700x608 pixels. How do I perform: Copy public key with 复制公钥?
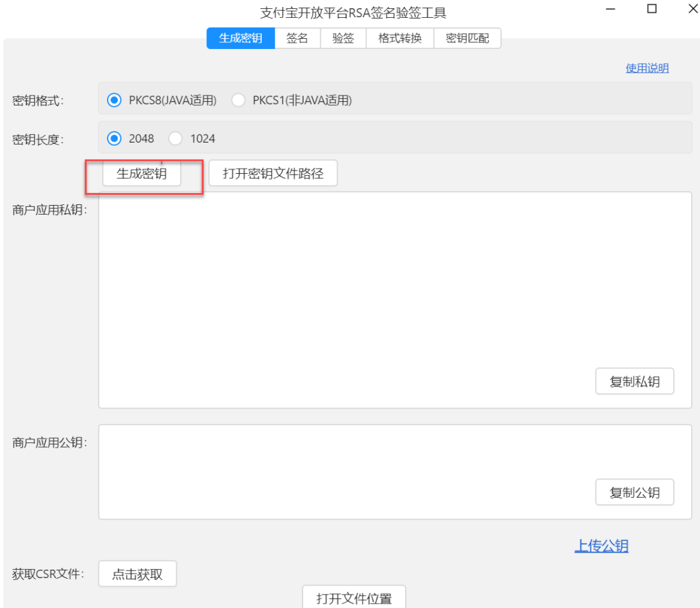[634, 492]
